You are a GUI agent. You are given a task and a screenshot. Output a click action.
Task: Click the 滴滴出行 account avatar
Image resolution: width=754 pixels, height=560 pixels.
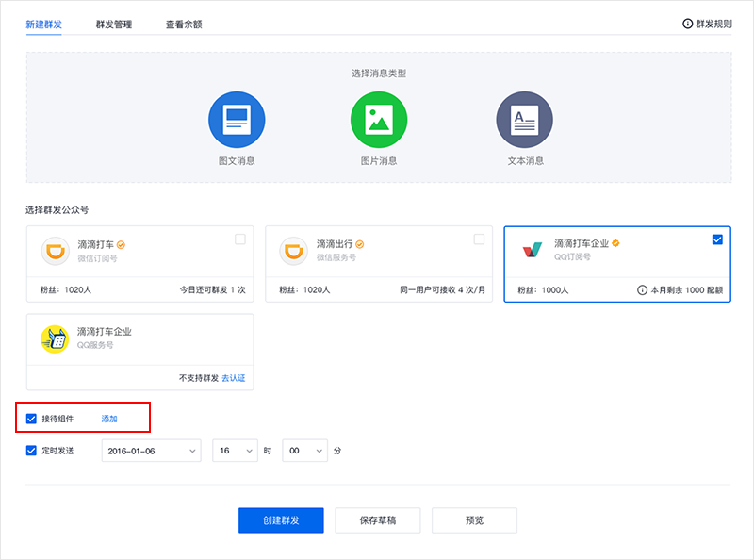[x=294, y=251]
